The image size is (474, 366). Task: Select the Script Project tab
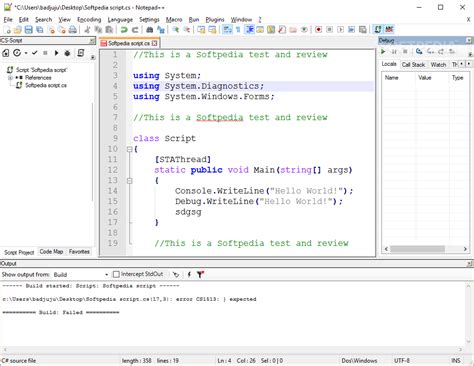click(x=19, y=252)
